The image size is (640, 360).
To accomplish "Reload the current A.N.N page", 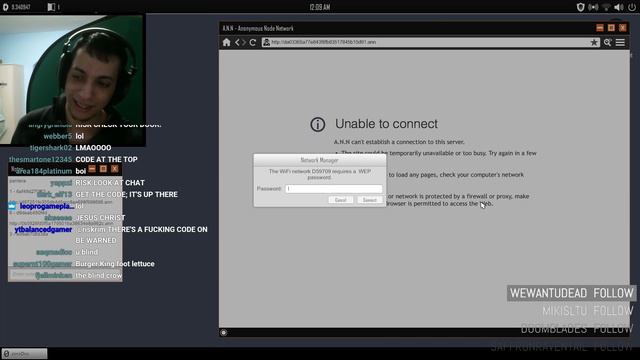I will point(253,42).
